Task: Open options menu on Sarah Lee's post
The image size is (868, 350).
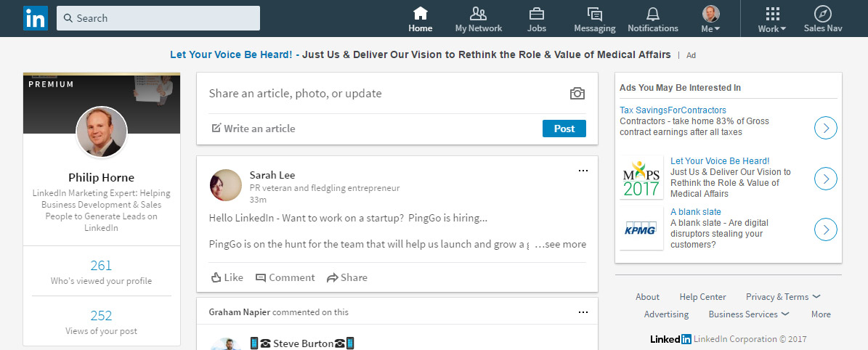Action: tap(583, 171)
